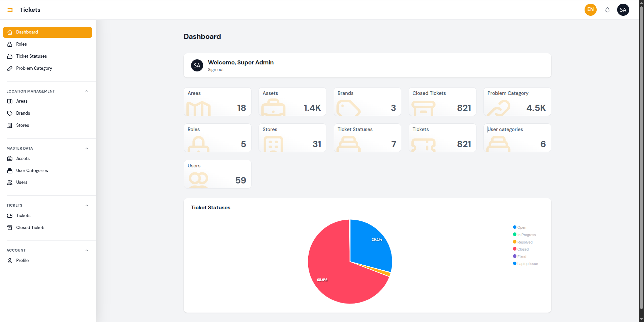Collapse the Master Data section
The image size is (644, 322).
click(x=87, y=148)
